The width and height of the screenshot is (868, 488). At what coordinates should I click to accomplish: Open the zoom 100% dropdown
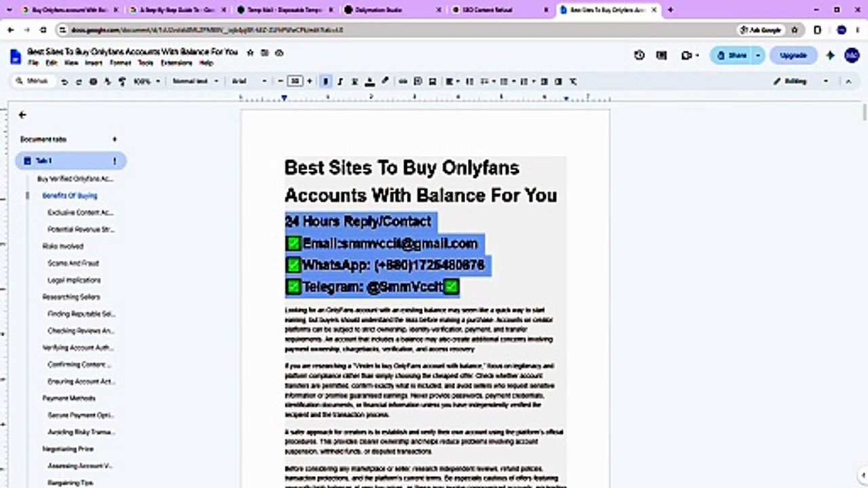pos(146,81)
